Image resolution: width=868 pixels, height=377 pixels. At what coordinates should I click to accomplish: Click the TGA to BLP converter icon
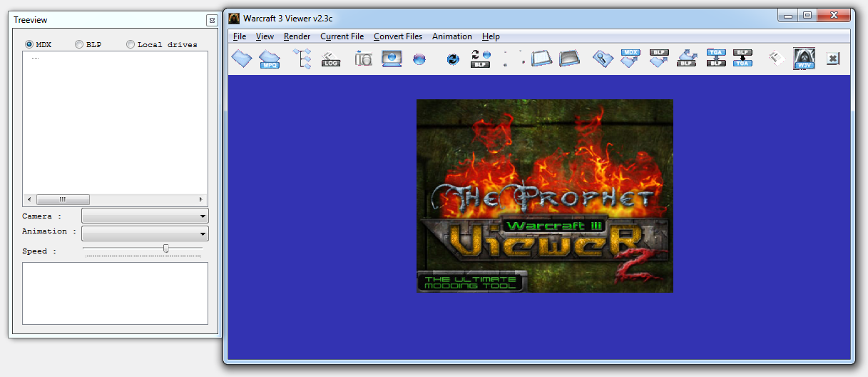716,59
